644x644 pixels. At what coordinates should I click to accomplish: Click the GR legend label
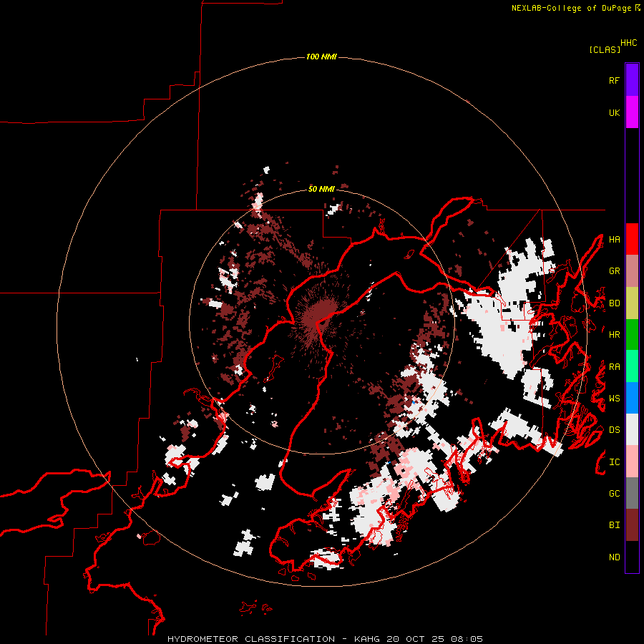pos(614,271)
